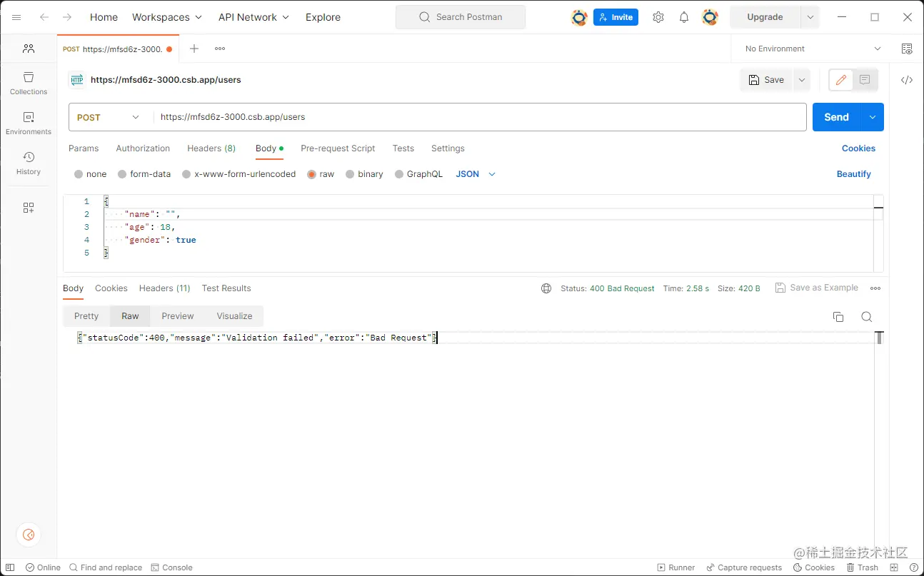924x576 pixels.
Task: Open the request Cookies link
Action: (858, 148)
